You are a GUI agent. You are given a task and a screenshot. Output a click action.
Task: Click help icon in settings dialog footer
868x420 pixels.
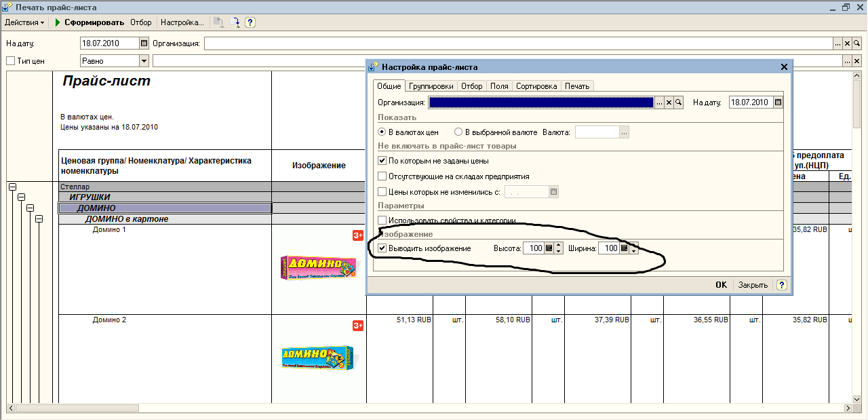(x=782, y=285)
